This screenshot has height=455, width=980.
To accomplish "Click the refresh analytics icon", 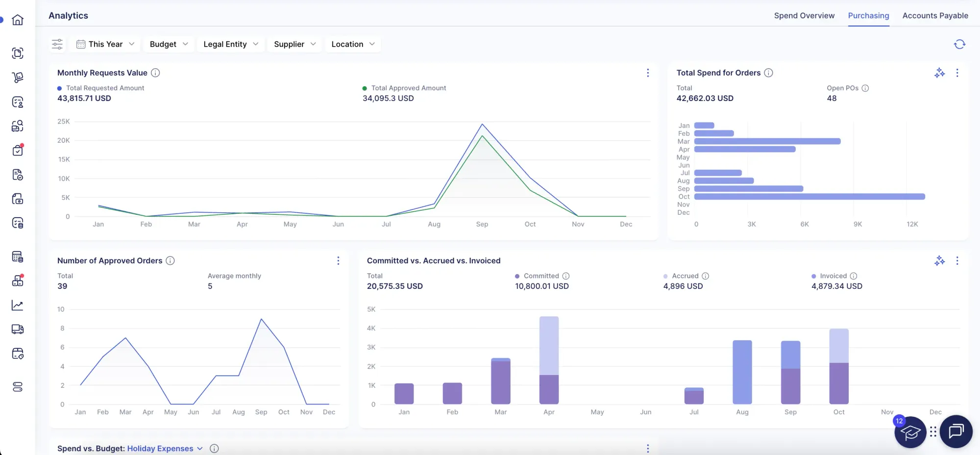I will (x=959, y=44).
